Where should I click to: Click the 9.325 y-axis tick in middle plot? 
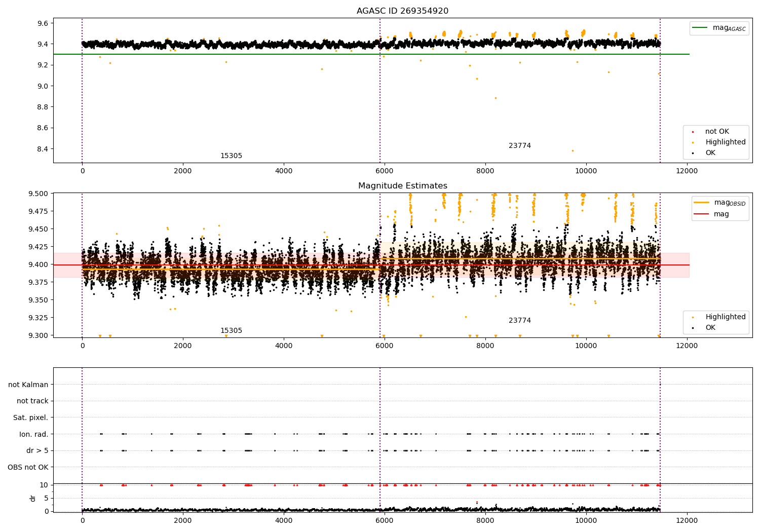pyautogui.click(x=39, y=318)
